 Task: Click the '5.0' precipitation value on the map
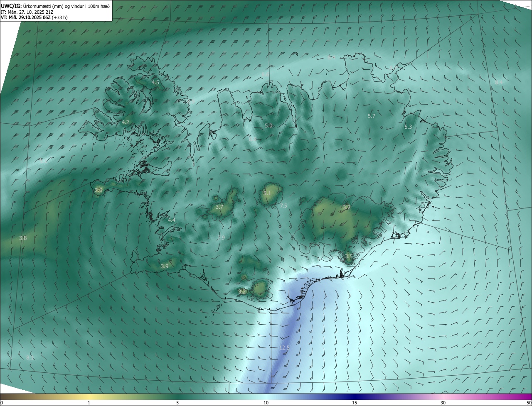tap(268, 125)
